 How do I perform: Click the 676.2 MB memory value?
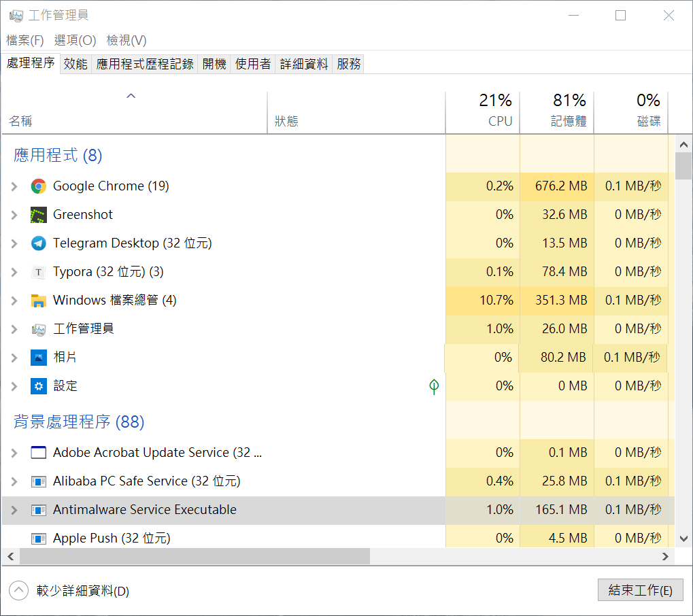(x=561, y=186)
